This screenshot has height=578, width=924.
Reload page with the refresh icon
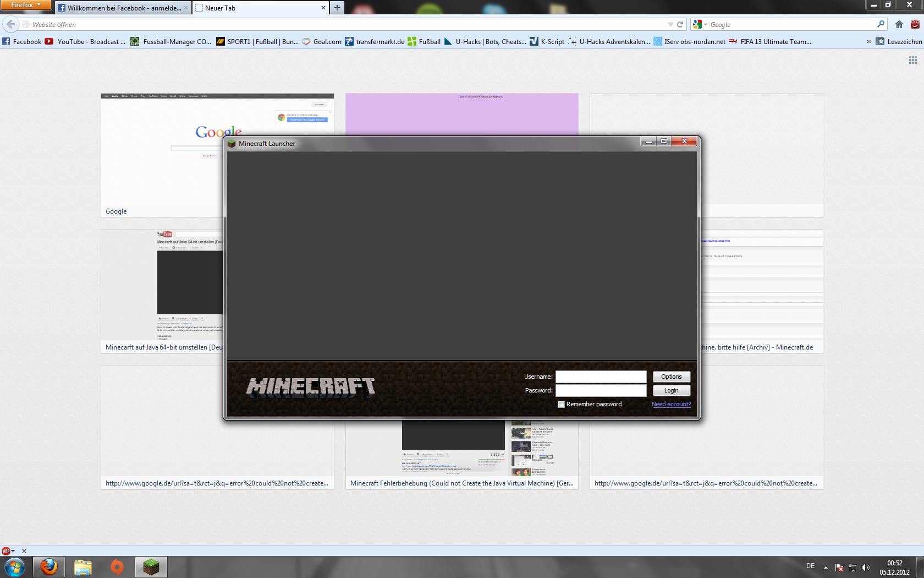[x=680, y=24]
